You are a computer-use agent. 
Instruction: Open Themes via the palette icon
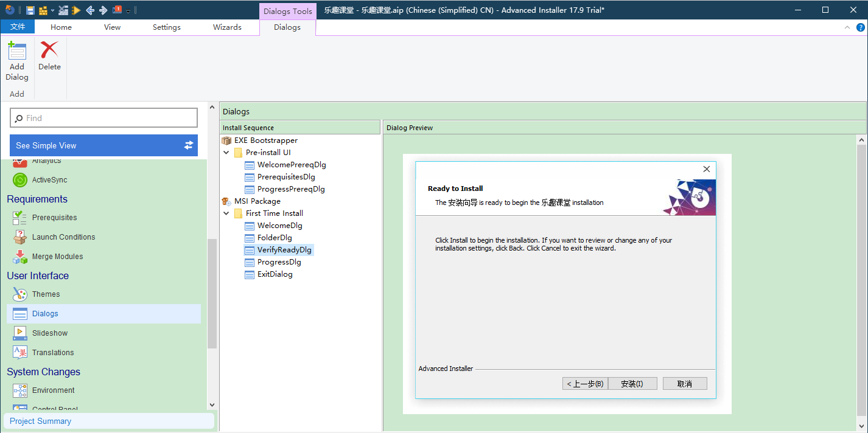20,294
